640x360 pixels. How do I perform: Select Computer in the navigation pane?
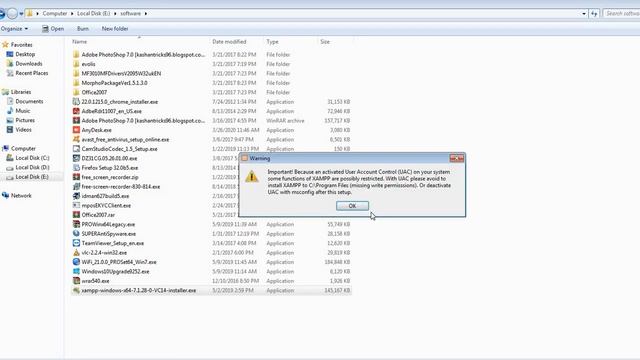pyautogui.click(x=23, y=148)
